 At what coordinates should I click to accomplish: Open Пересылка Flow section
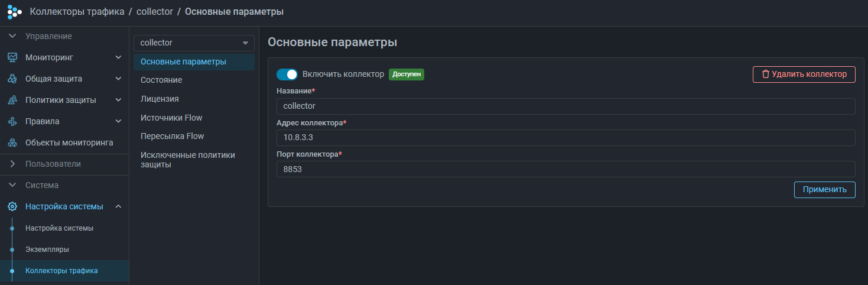tap(172, 136)
